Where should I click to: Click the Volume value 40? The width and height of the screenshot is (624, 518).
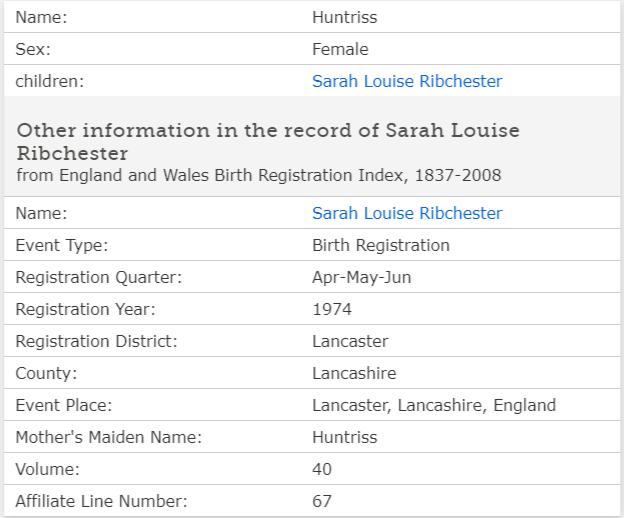[x=322, y=469]
